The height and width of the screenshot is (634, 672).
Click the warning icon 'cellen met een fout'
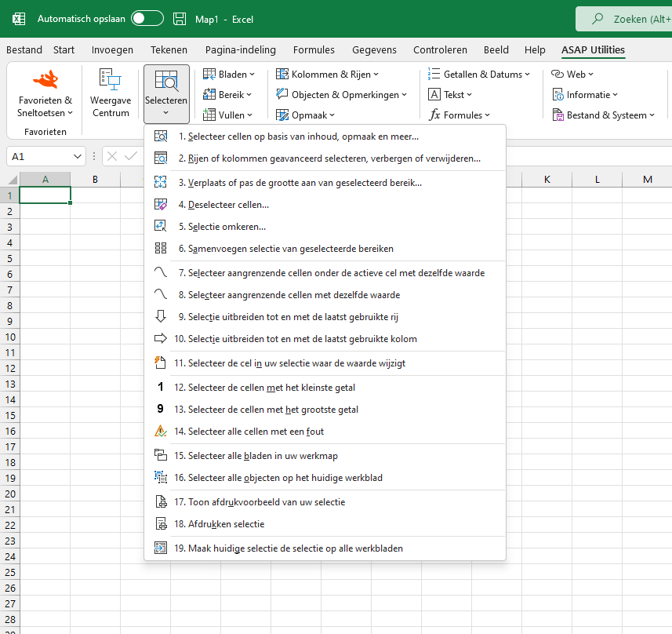161,431
